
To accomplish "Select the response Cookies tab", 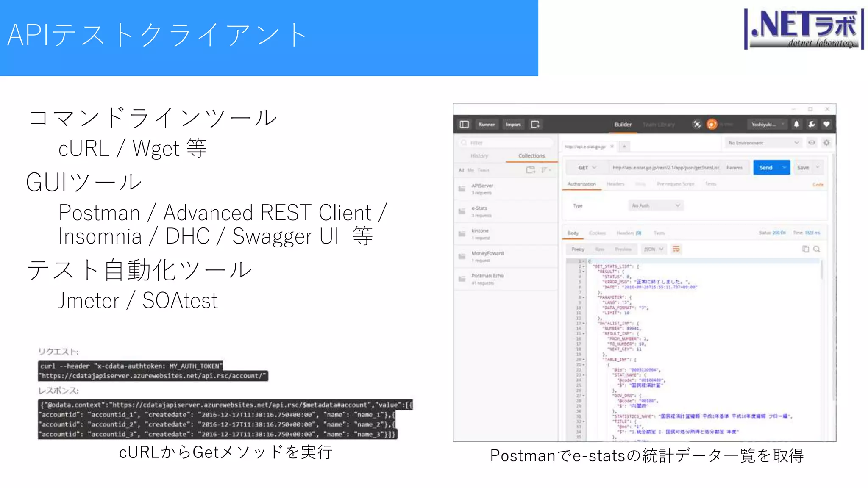I will [x=597, y=233].
